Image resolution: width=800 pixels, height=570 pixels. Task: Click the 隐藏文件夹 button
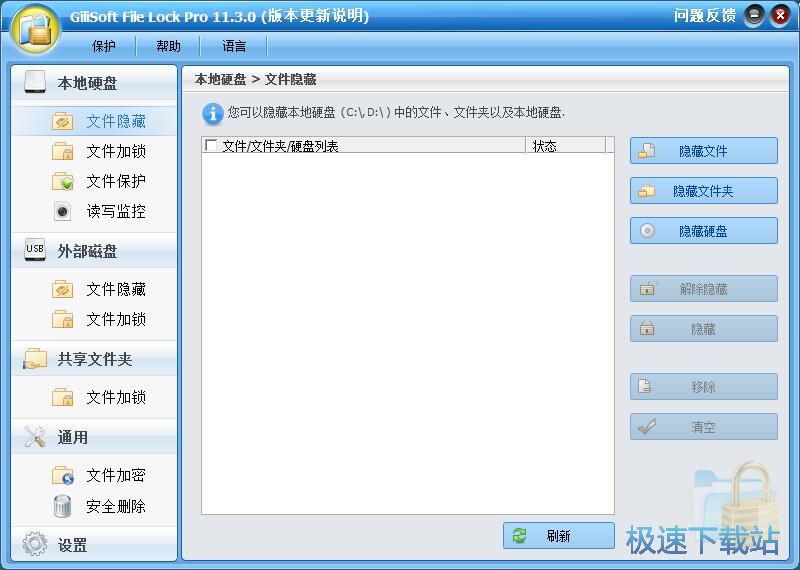704,191
